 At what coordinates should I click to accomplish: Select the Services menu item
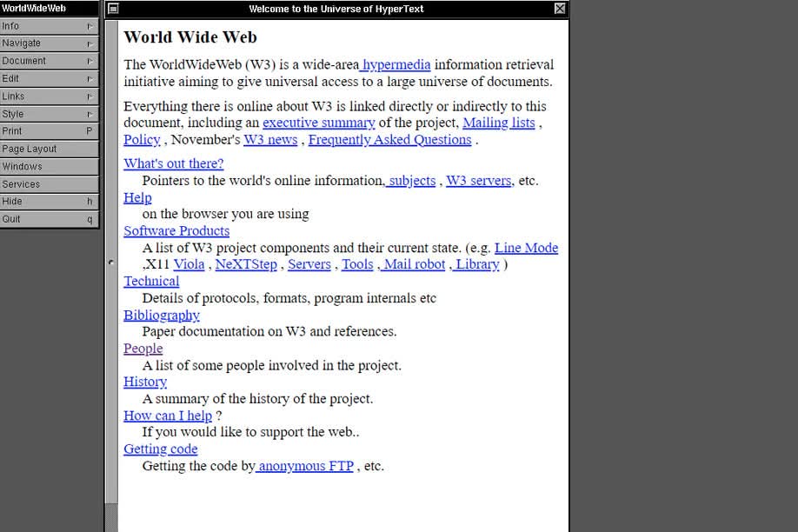pos(49,184)
